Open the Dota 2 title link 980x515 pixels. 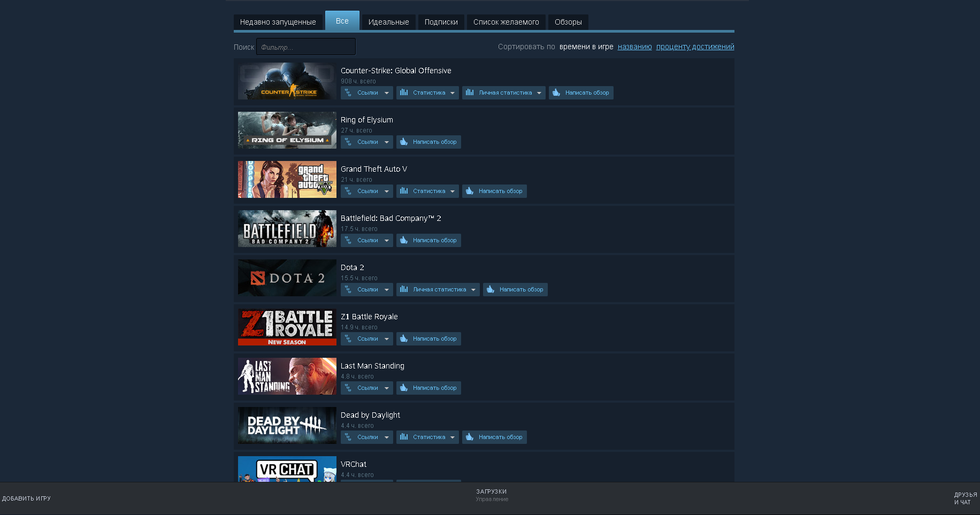[353, 267]
